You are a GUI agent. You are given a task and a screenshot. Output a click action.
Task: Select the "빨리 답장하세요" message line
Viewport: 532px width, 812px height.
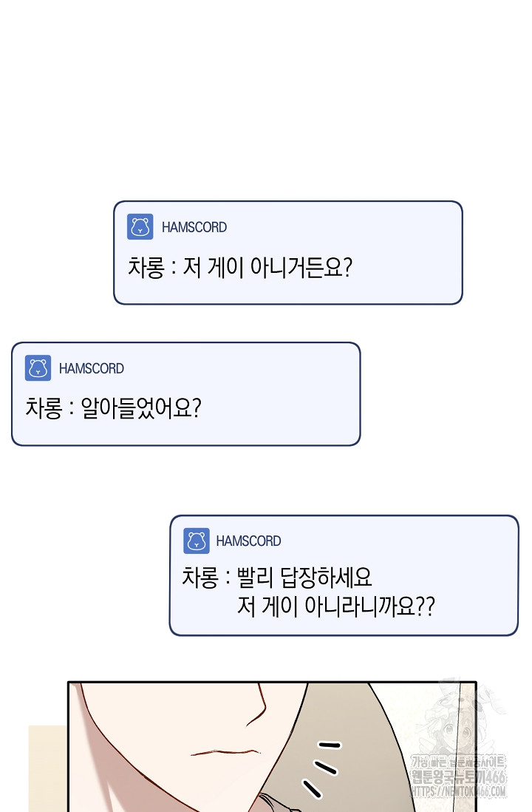click(x=296, y=578)
